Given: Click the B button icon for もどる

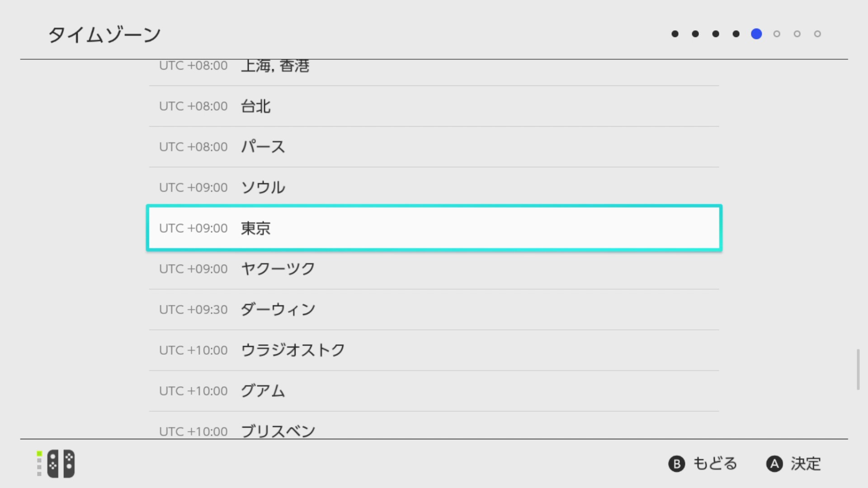Looking at the screenshot, I should click(677, 464).
